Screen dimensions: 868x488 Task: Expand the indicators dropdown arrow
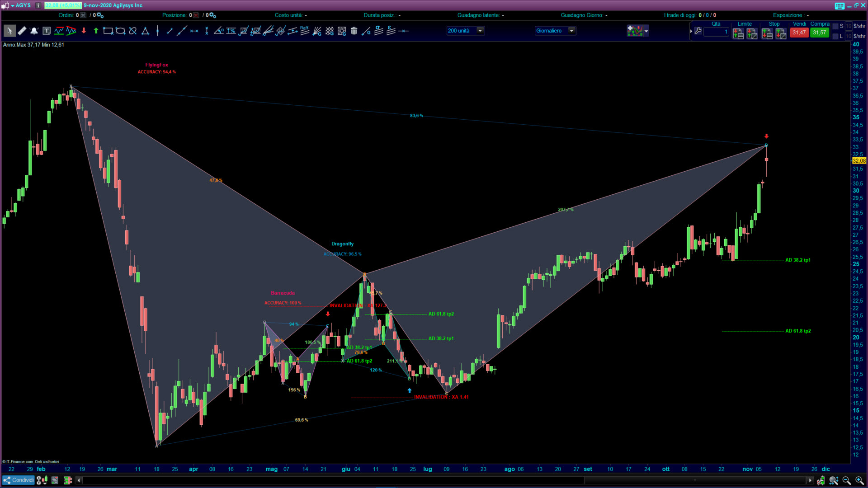tap(646, 31)
